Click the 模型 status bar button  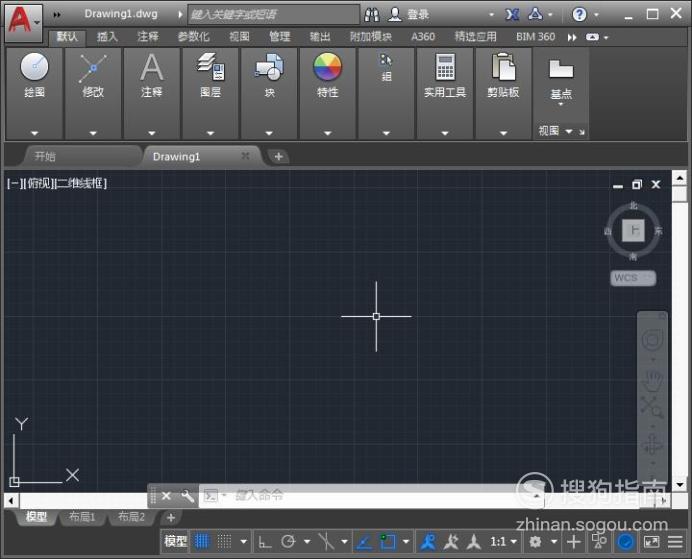[176, 541]
